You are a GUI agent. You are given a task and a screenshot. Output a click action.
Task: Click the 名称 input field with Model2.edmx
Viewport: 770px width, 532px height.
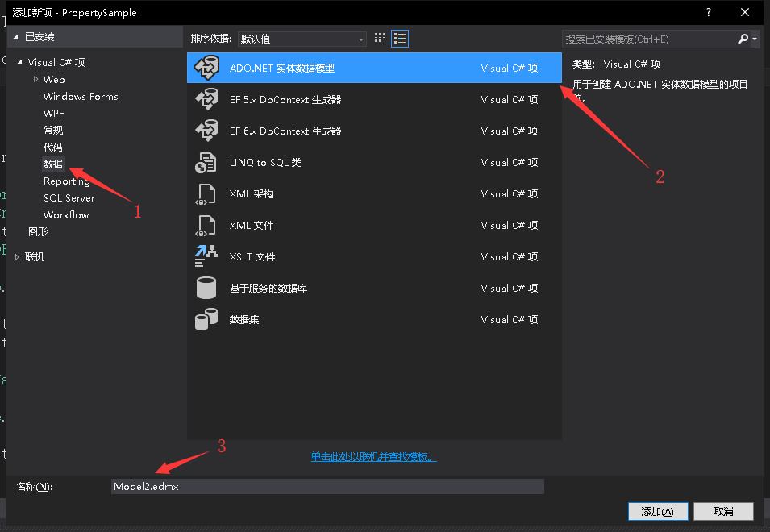tap(327, 486)
